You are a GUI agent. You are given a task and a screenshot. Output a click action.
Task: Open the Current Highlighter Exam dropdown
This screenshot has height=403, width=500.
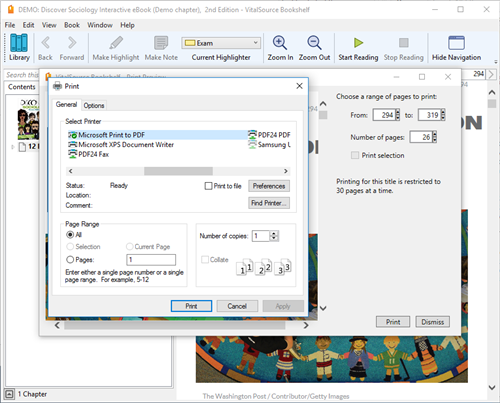[x=221, y=43]
